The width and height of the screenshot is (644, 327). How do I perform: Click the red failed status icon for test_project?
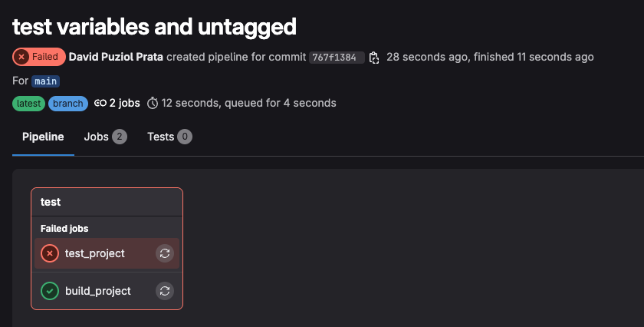[50, 253]
